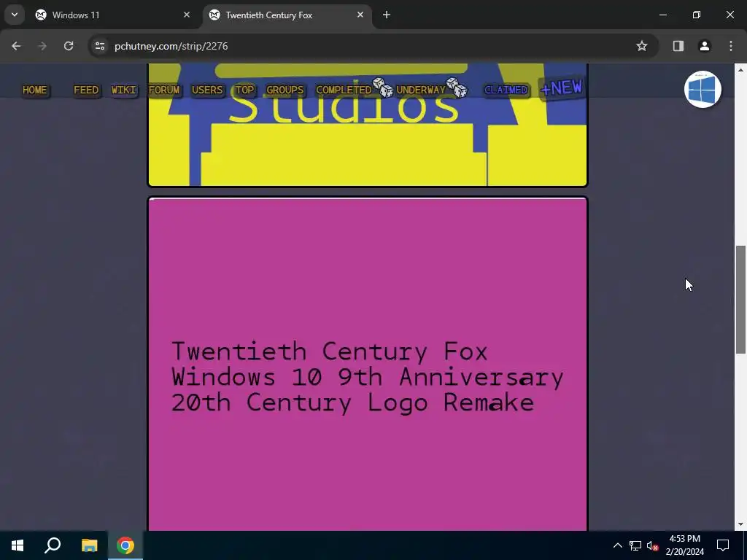Click the page vertical scrollbar thumb
Viewport: 747px width, 560px height.
740,300
